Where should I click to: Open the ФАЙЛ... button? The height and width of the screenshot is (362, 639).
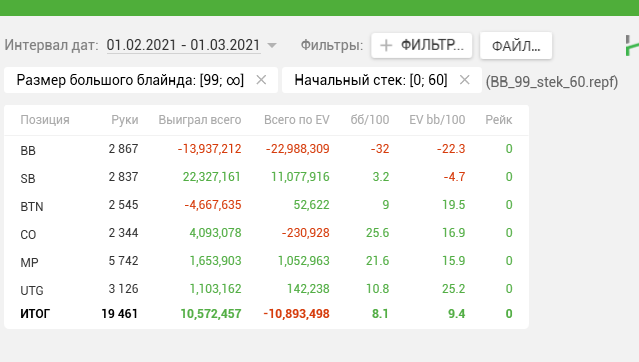point(516,46)
